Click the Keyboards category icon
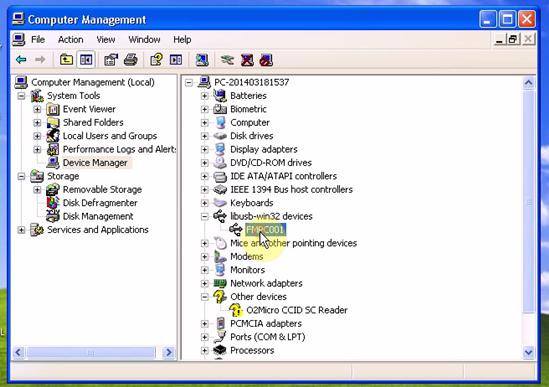 click(220, 203)
